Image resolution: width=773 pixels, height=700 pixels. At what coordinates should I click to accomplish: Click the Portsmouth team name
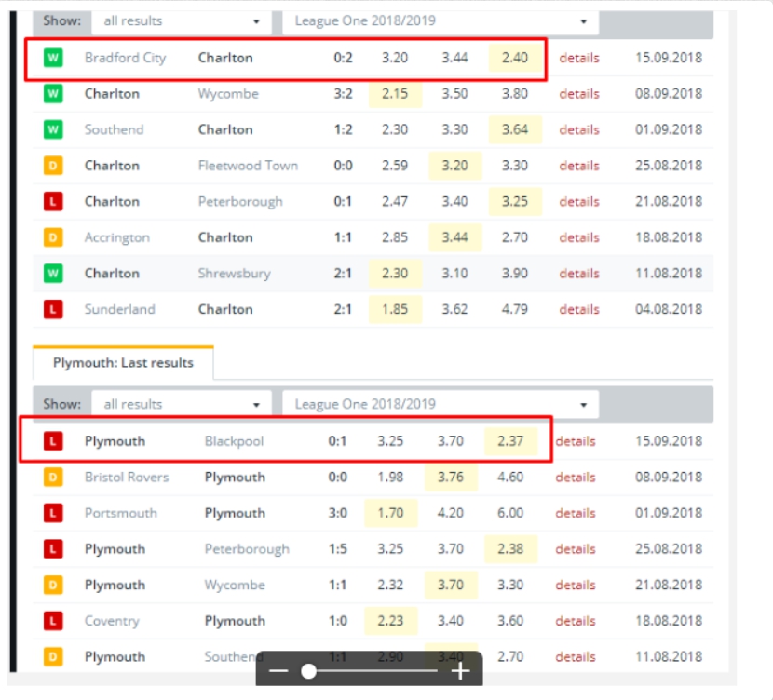[x=121, y=513]
